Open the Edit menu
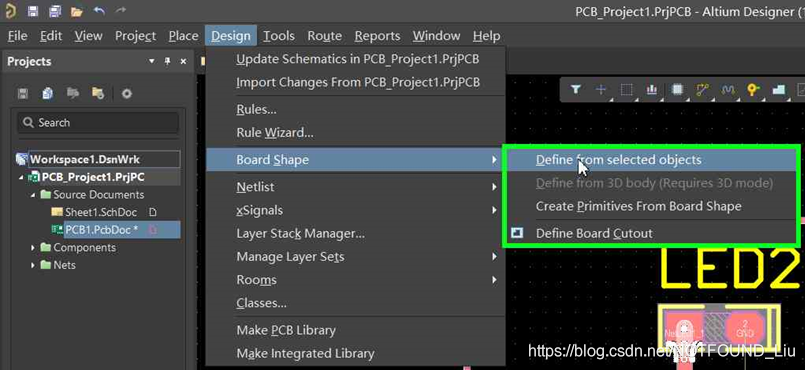This screenshot has width=805, height=370. point(51,36)
